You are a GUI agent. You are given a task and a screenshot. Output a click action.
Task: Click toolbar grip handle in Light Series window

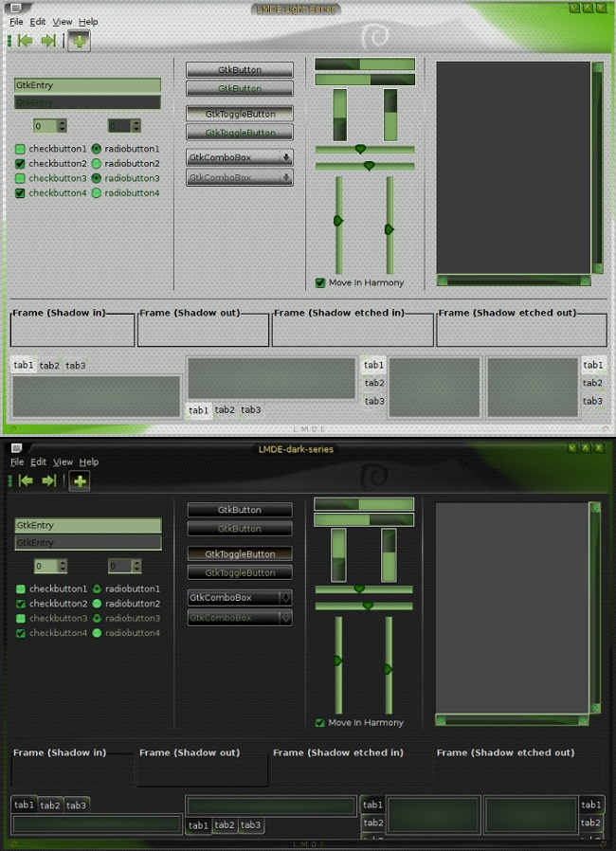[x=9, y=41]
